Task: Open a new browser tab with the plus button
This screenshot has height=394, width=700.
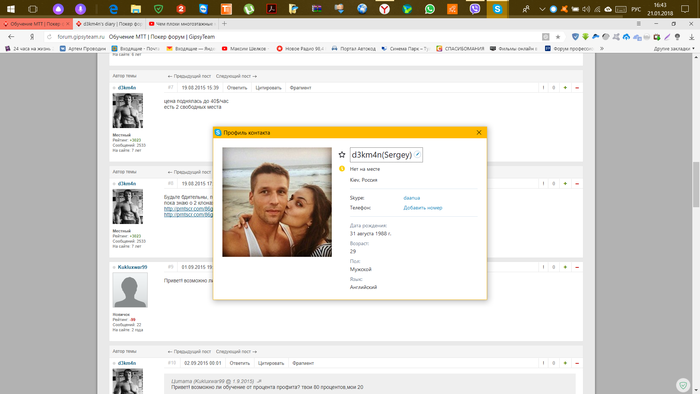Action: click(225, 24)
